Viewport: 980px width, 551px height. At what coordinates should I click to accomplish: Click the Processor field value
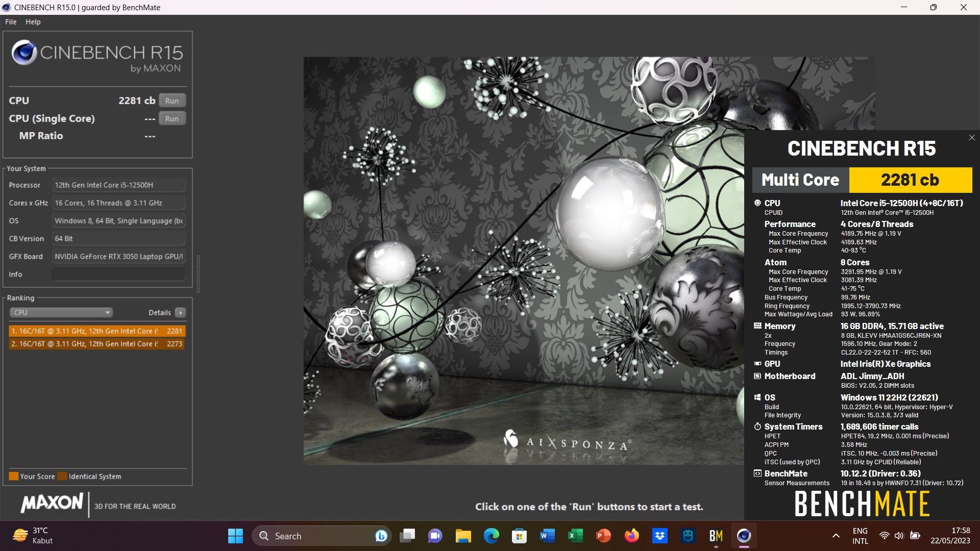118,185
